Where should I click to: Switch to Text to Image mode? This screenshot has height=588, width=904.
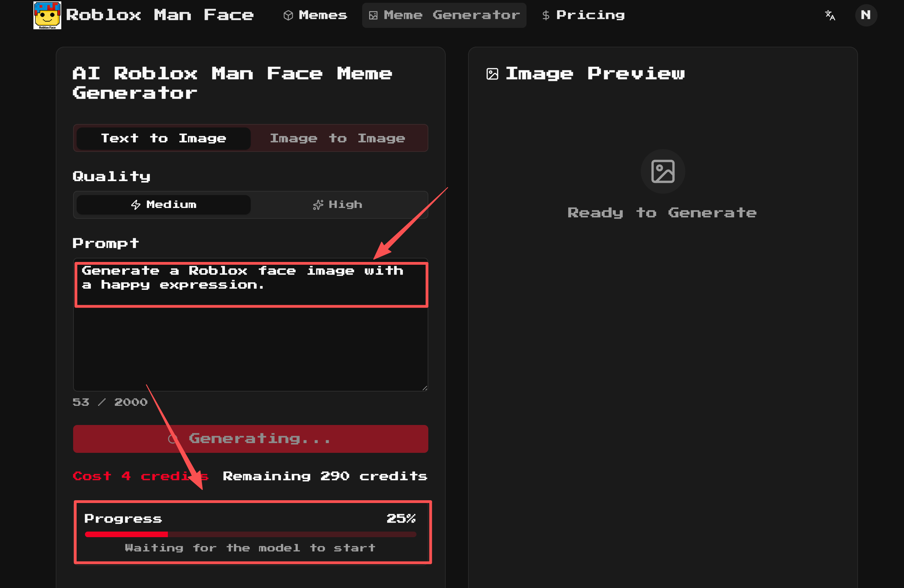click(x=164, y=138)
